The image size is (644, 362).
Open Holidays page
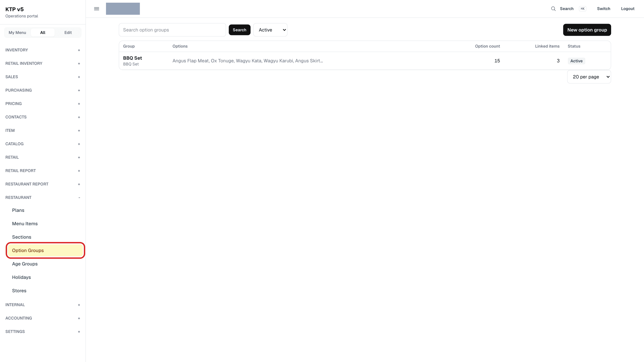click(45, 277)
